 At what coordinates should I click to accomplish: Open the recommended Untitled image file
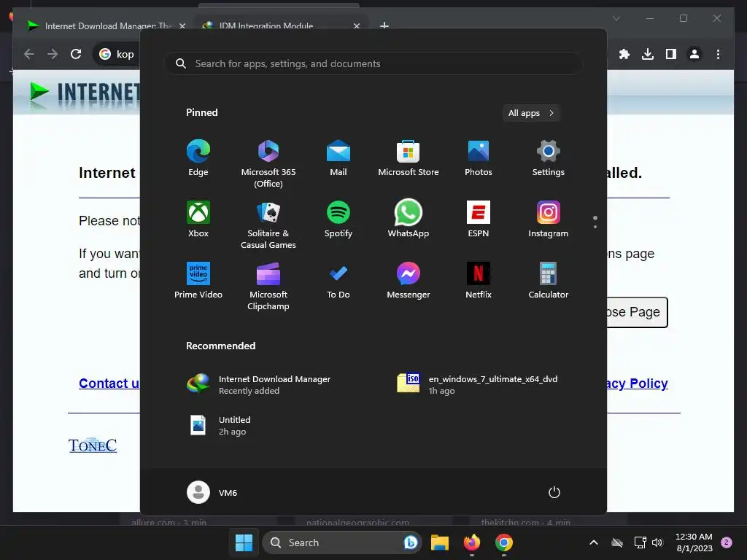(x=220, y=425)
